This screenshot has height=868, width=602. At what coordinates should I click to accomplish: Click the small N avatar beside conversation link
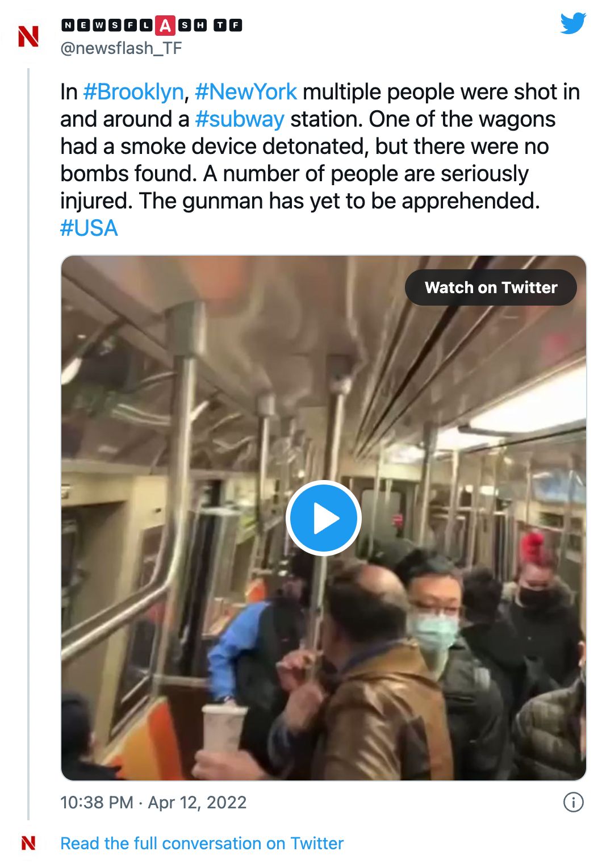click(x=28, y=843)
